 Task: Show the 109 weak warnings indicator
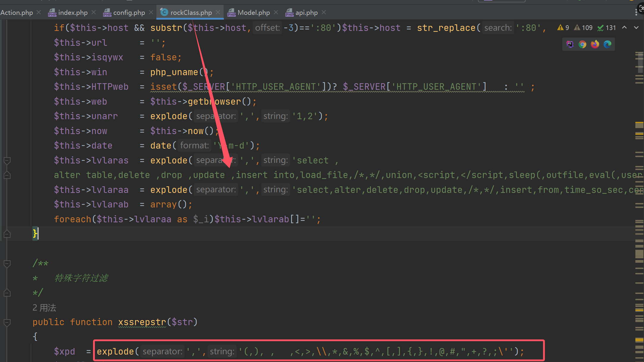(x=583, y=28)
